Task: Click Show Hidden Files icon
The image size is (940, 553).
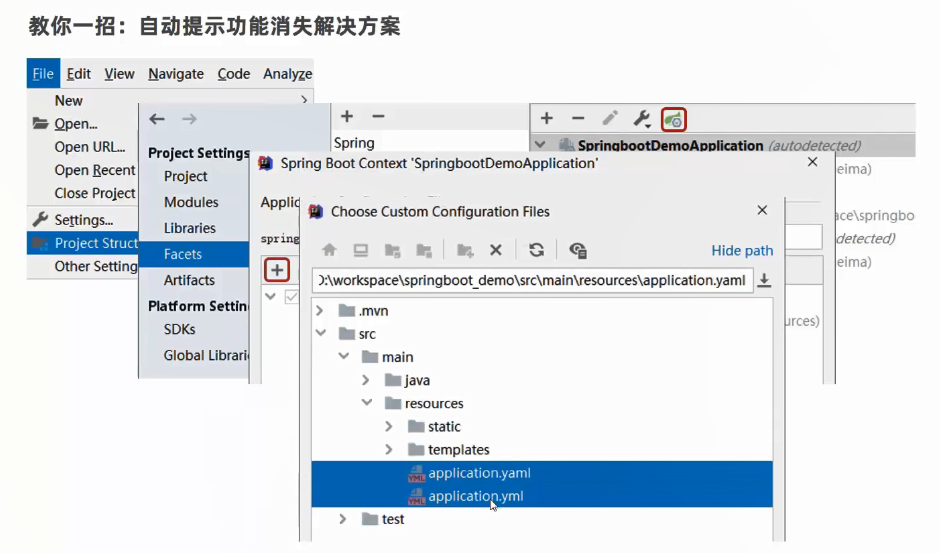Action: pyautogui.click(x=577, y=250)
